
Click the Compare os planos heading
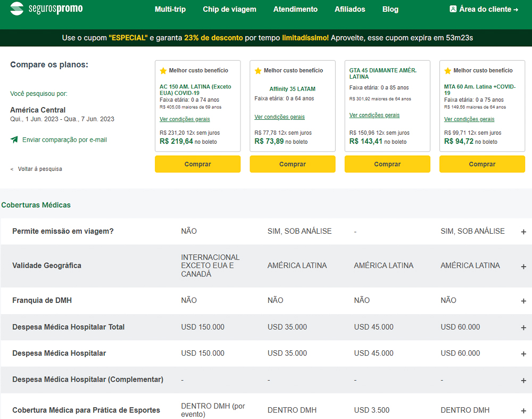(x=49, y=64)
